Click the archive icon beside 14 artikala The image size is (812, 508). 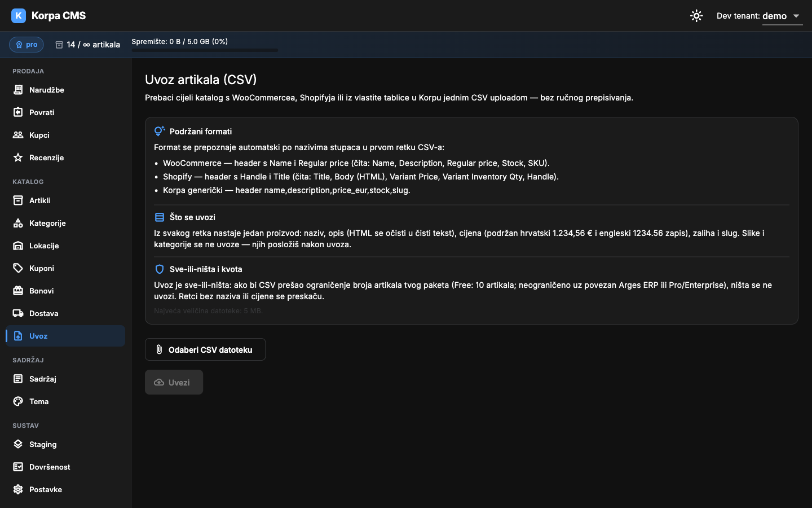59,45
